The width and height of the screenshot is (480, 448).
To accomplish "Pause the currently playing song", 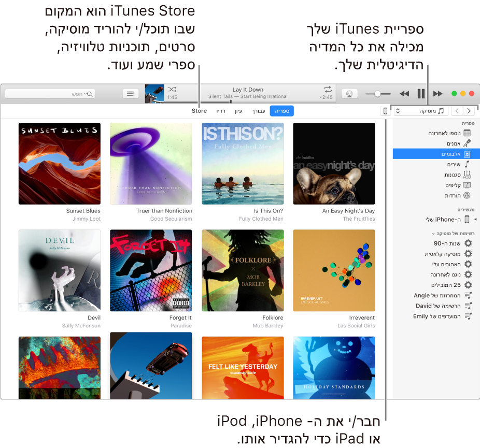I will coord(421,94).
